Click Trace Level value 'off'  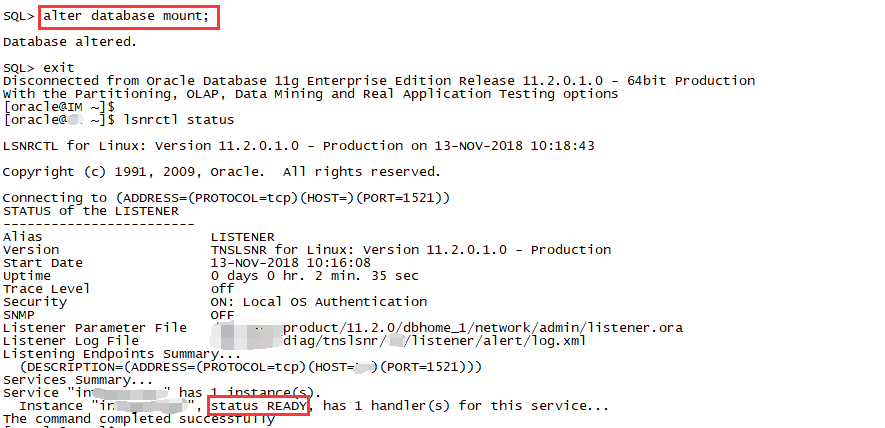tap(222, 289)
